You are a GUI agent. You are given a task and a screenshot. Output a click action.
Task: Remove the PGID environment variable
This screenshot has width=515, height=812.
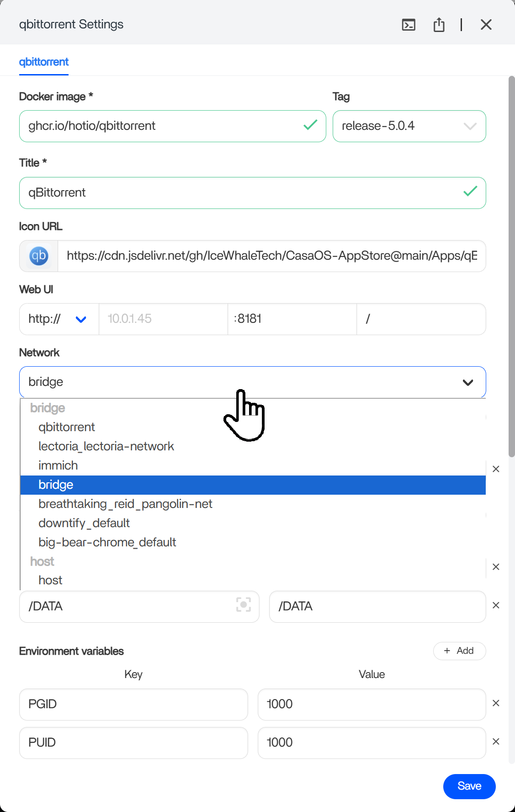(496, 703)
